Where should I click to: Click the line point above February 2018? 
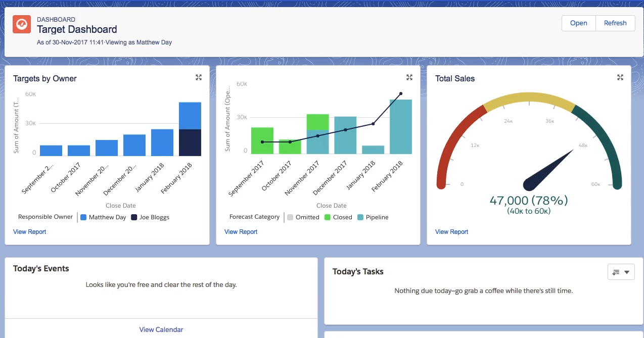pos(401,93)
